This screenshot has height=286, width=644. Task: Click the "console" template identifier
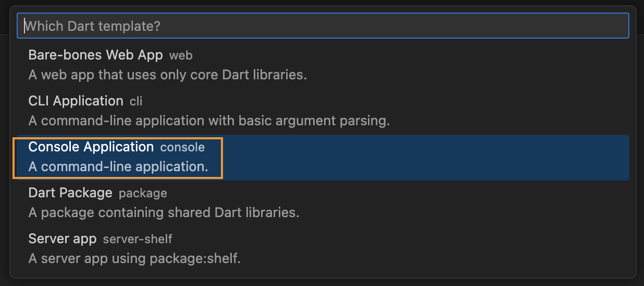point(182,148)
